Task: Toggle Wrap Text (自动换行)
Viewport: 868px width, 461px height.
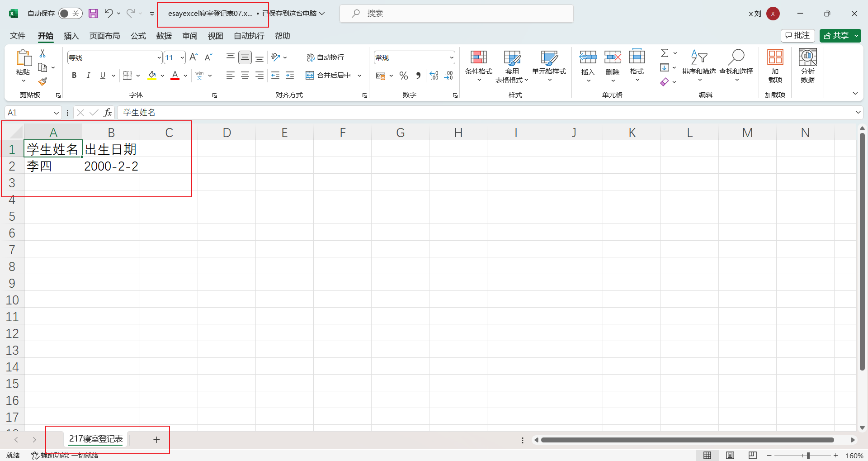Action: 325,57
